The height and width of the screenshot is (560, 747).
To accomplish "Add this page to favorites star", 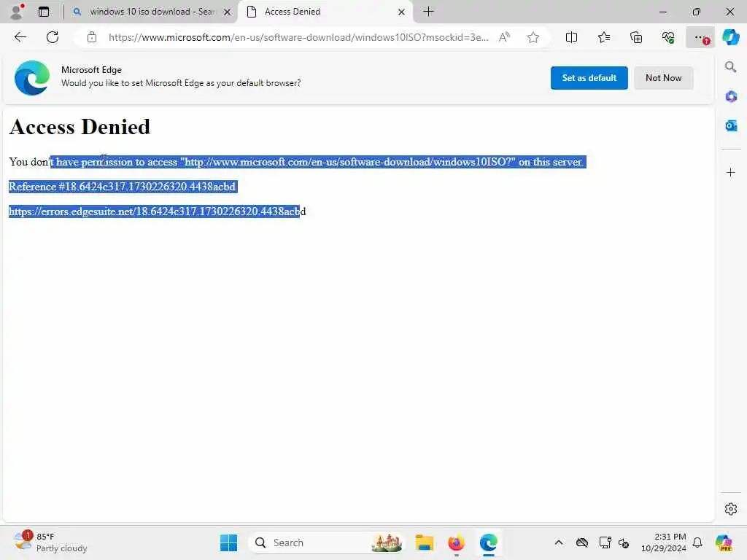I will pyautogui.click(x=533, y=37).
